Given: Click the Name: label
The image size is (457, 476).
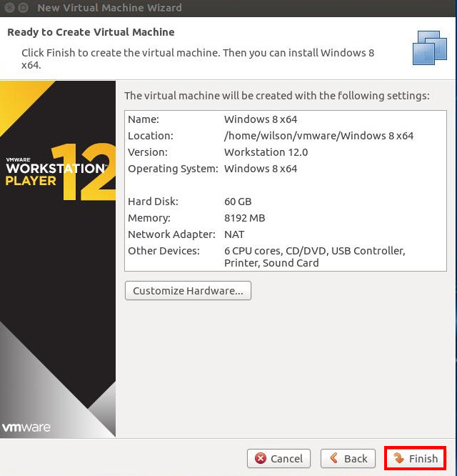Looking at the screenshot, I should tap(144, 119).
